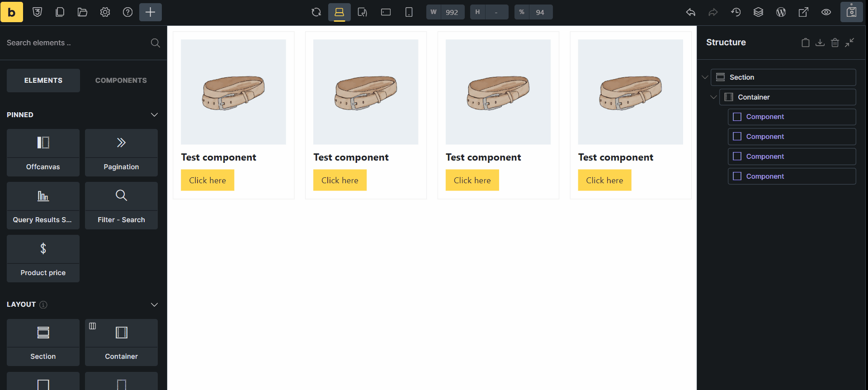Click the Bricks "b" logo
Viewport: 868px width, 390px height.
coord(12,12)
